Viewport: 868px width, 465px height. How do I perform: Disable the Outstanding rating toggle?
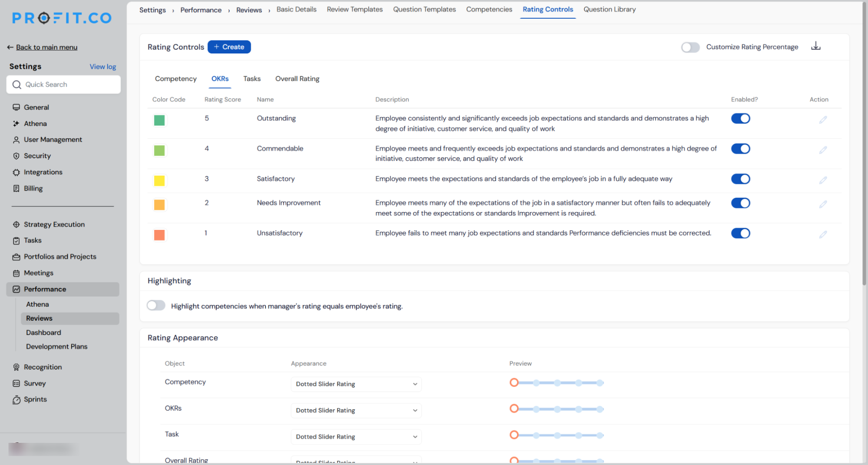(x=740, y=118)
